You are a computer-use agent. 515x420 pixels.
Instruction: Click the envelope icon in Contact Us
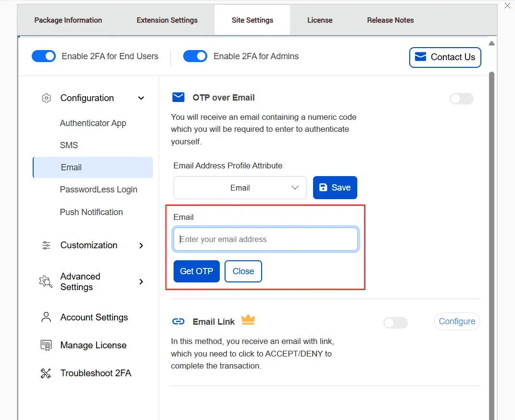(x=420, y=57)
